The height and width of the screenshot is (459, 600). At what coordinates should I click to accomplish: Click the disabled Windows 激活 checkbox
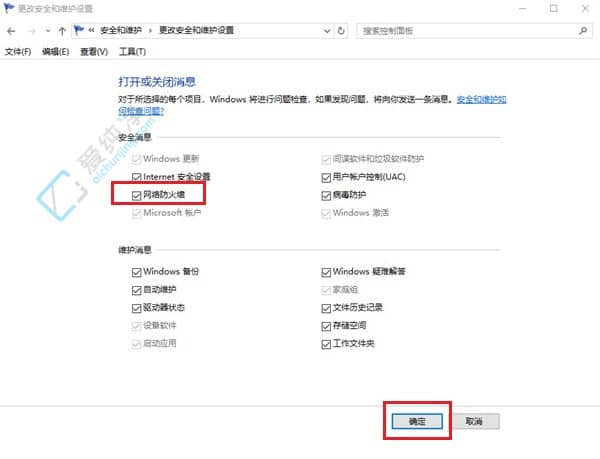pyautogui.click(x=326, y=213)
